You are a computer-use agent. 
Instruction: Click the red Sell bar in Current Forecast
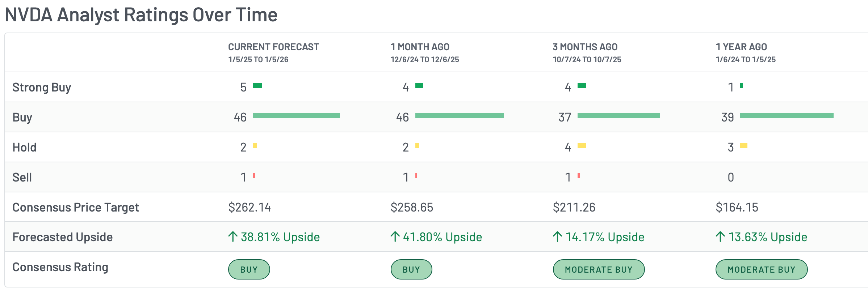(254, 176)
